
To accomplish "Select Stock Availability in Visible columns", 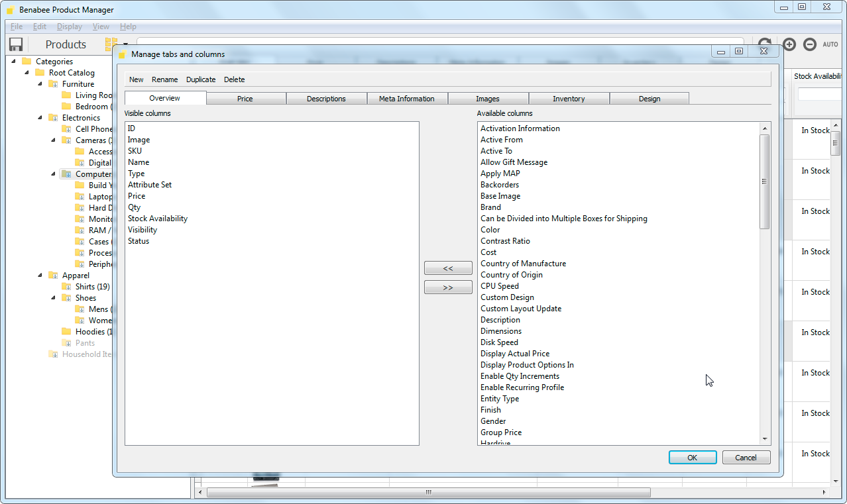I will pos(158,219).
